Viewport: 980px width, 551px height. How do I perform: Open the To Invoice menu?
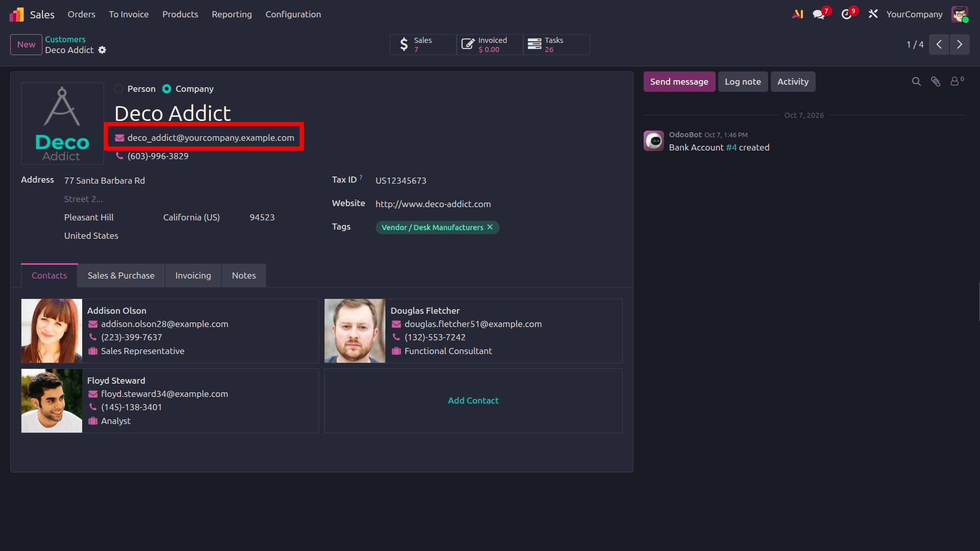(129, 14)
